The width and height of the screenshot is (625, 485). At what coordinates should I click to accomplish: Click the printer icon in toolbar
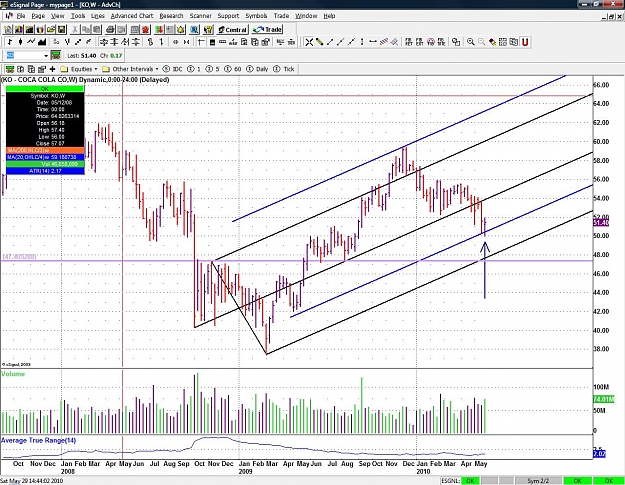coord(110,29)
